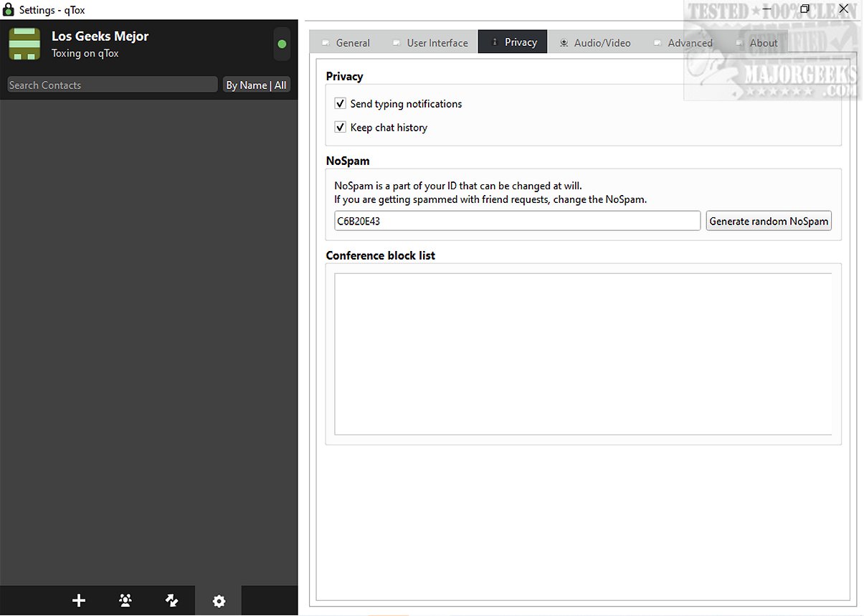Switch to the General tab

(346, 42)
